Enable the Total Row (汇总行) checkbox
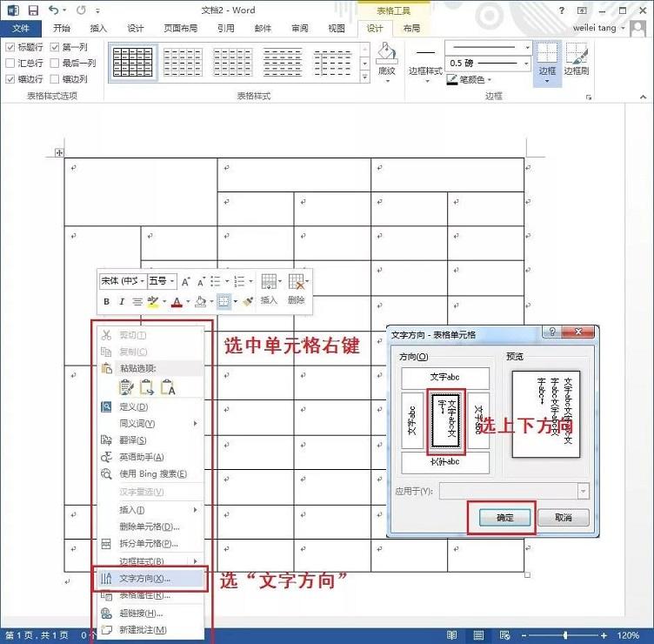 point(10,63)
